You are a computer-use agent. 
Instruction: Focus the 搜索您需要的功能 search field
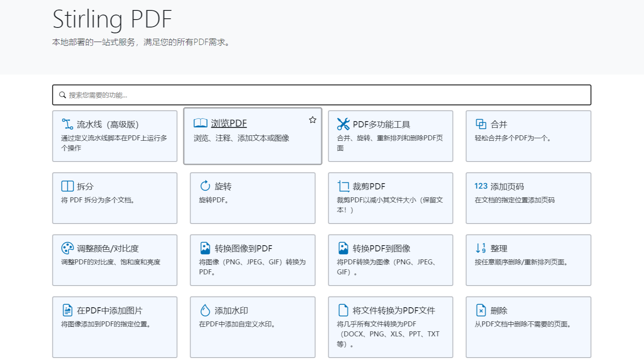pos(322,95)
